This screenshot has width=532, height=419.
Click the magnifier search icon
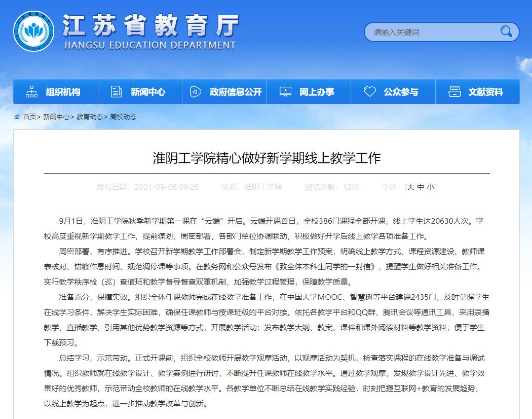click(506, 32)
